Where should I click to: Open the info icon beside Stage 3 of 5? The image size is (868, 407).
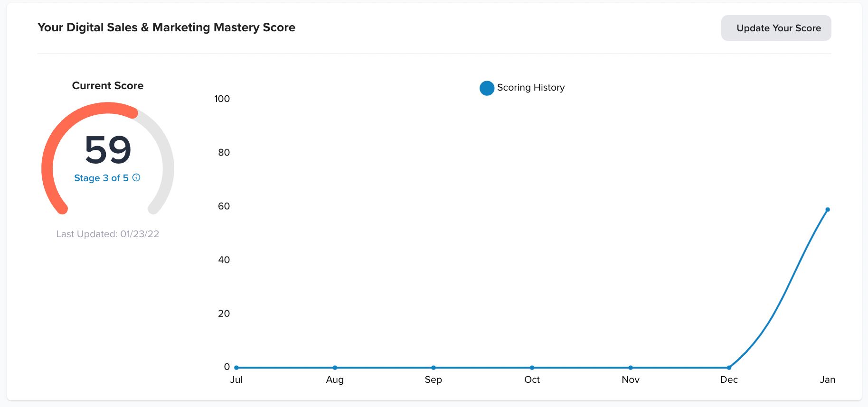(136, 177)
